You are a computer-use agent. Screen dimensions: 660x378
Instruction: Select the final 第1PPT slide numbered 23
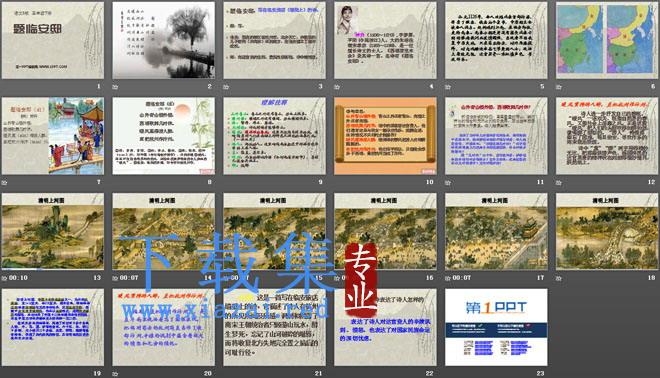point(496,327)
